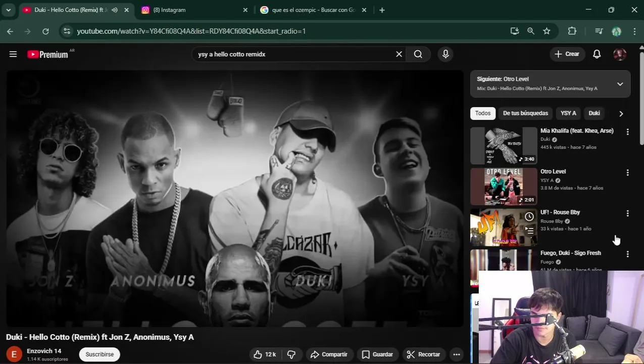Open options for UF! - Rouse Bby video
Image resolution: width=644 pixels, height=364 pixels.
pos(628,213)
